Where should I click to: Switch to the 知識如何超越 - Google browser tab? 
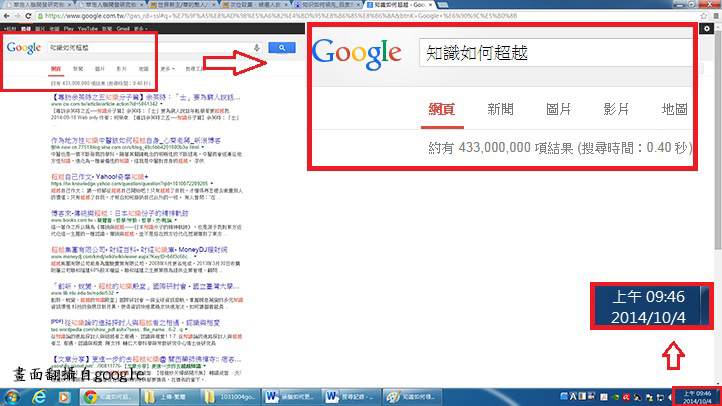coord(400,5)
